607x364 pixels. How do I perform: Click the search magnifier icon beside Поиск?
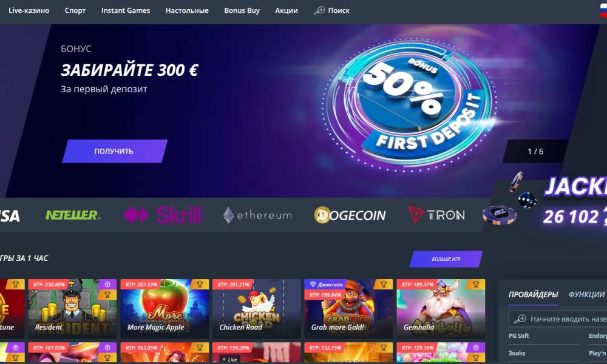(x=319, y=10)
